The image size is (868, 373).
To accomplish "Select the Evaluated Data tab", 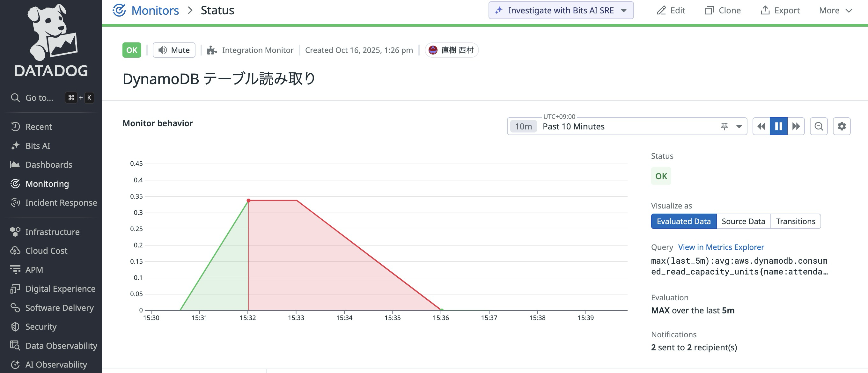I will pyautogui.click(x=683, y=221).
